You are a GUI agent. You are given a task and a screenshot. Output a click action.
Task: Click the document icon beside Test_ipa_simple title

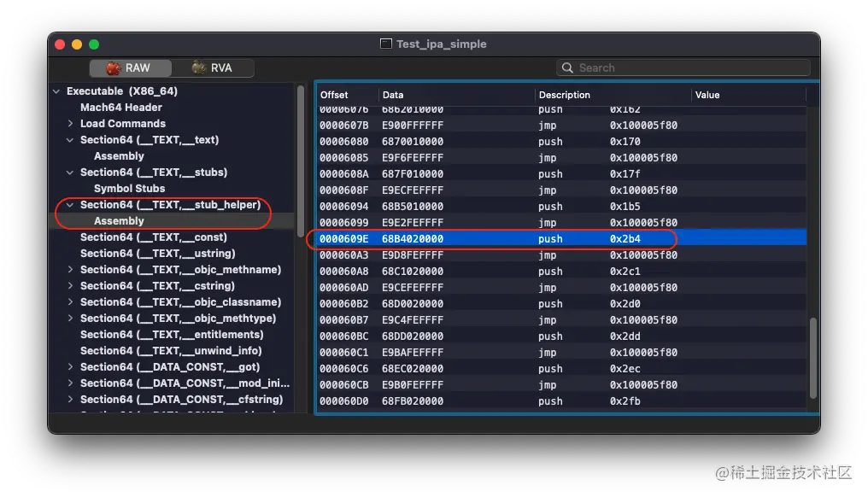tap(386, 44)
